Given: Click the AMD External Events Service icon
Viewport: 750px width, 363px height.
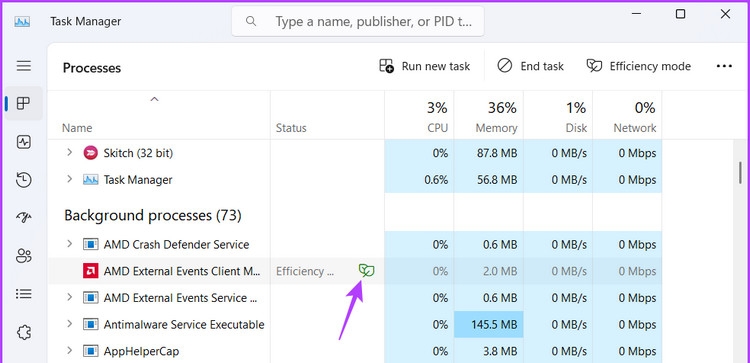Looking at the screenshot, I should 90,298.
